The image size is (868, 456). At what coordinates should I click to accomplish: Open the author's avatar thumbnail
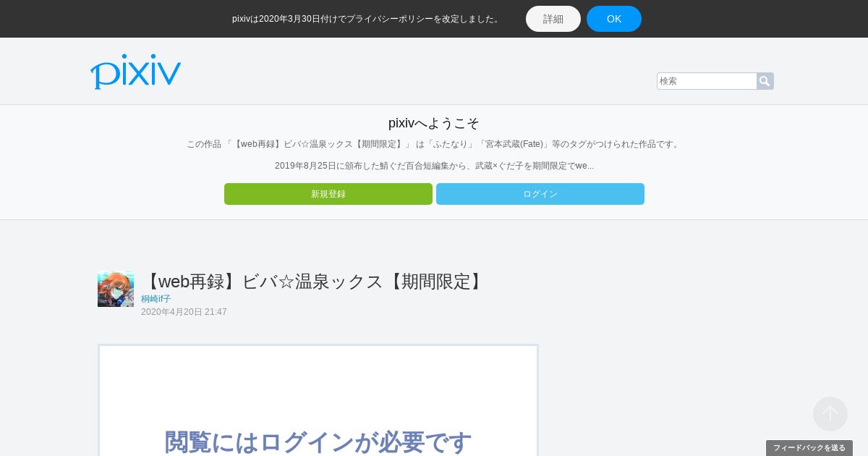point(116,289)
